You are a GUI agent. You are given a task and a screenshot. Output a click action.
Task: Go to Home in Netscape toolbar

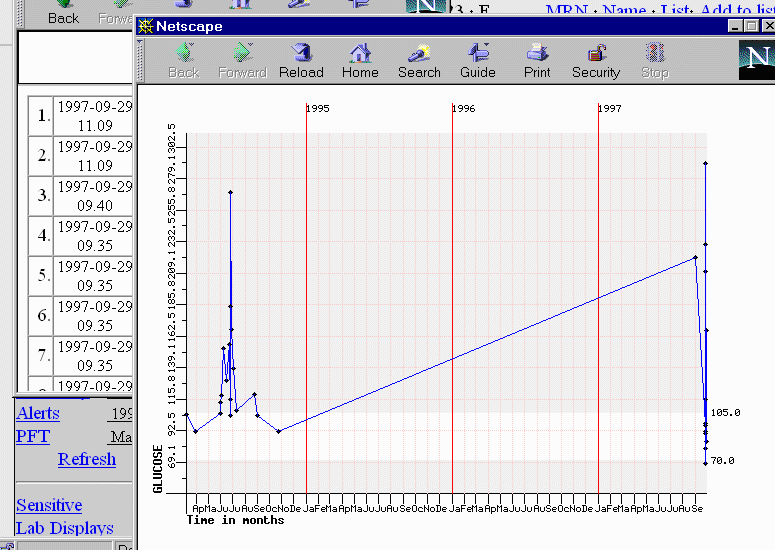pos(360,60)
